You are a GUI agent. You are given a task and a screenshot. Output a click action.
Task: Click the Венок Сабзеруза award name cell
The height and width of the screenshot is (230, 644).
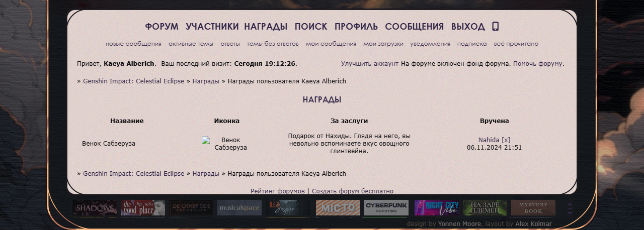click(x=109, y=144)
